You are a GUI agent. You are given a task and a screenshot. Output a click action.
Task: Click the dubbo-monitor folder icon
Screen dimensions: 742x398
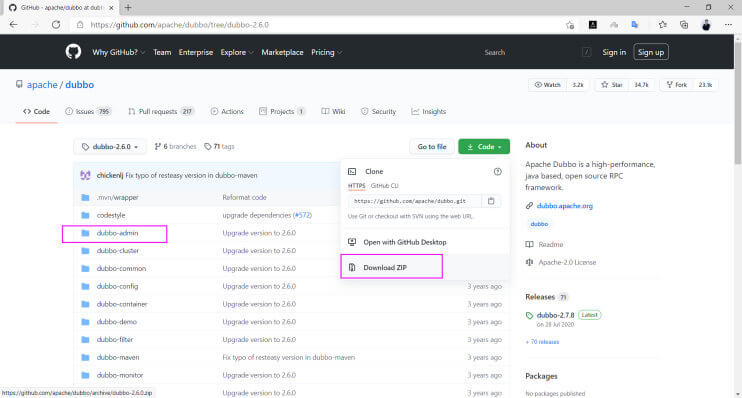click(85, 375)
